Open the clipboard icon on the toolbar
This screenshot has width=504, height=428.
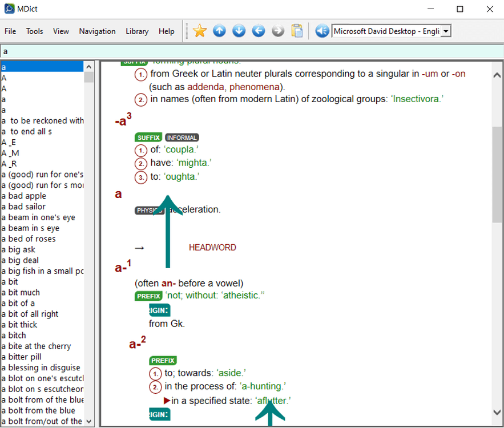tap(297, 31)
